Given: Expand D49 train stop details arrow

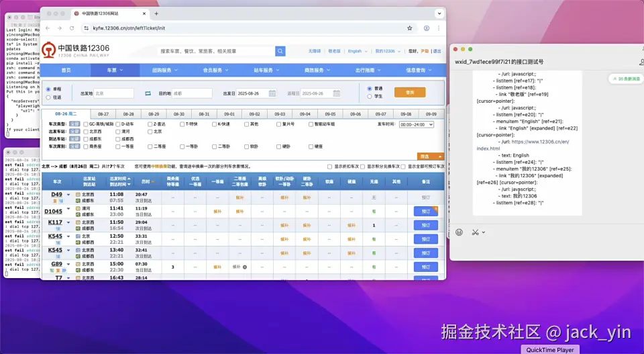Looking at the screenshot, I should [68, 195].
